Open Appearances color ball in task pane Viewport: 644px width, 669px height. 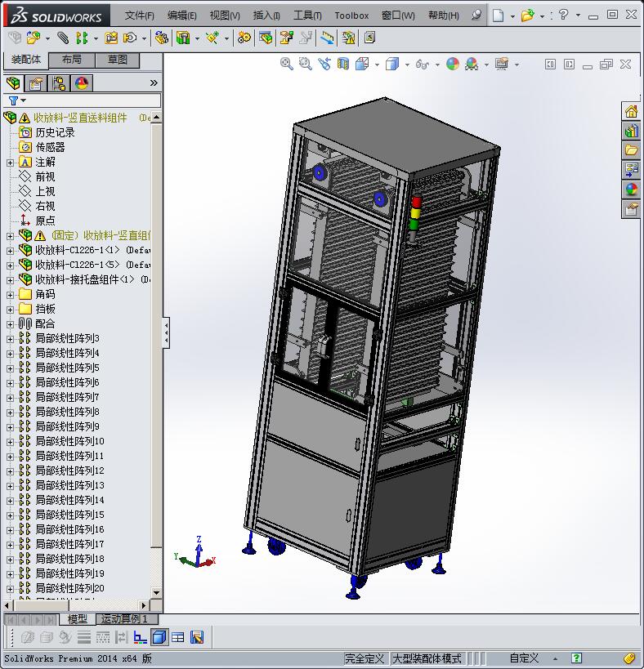[631, 189]
